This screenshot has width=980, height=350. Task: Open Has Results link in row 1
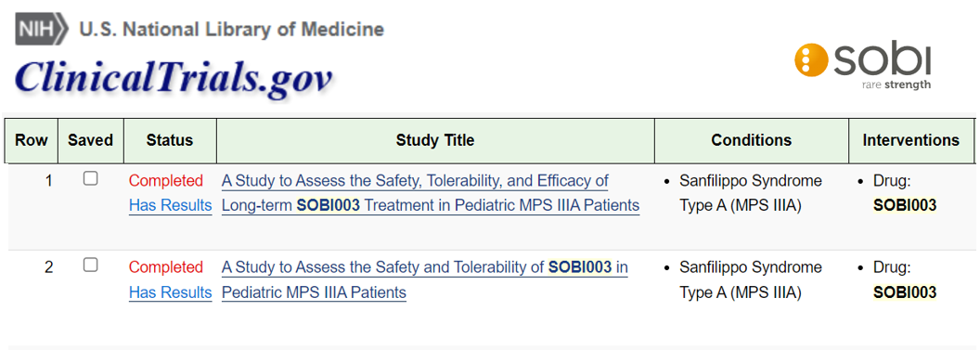pos(170,205)
